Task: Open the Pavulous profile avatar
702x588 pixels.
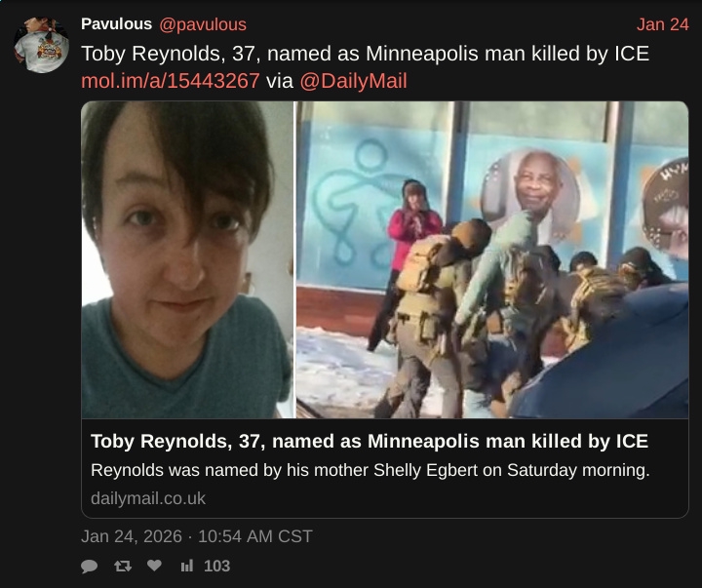Action: (x=41, y=45)
